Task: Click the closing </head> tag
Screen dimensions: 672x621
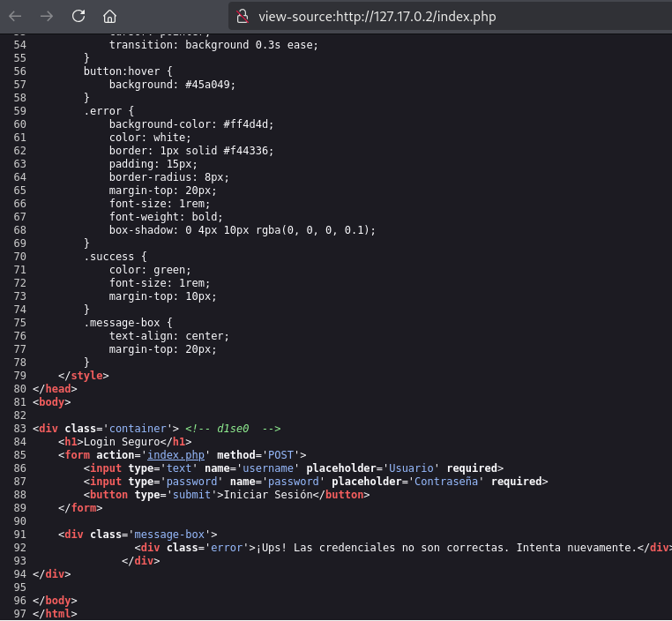Action: (x=55, y=389)
